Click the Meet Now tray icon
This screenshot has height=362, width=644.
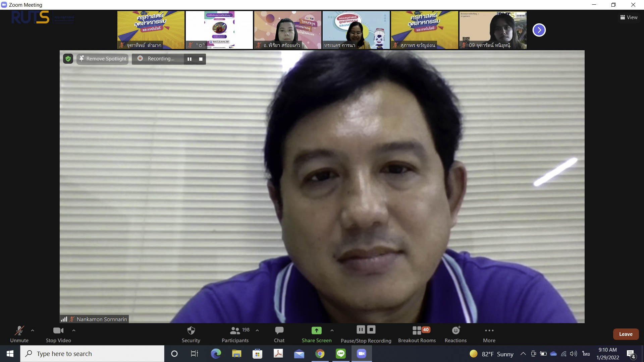point(533,354)
